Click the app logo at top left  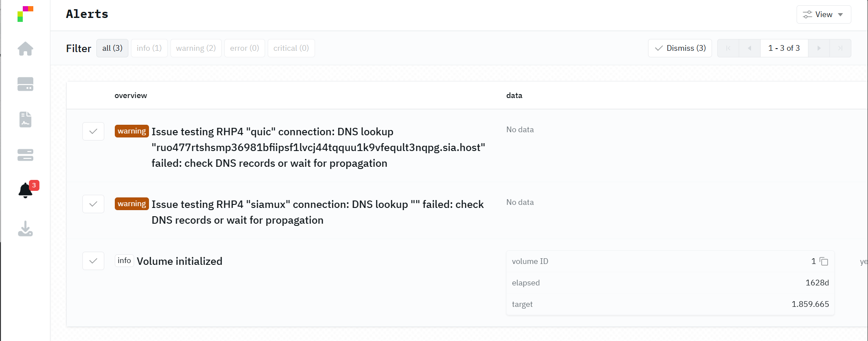pyautogui.click(x=25, y=14)
